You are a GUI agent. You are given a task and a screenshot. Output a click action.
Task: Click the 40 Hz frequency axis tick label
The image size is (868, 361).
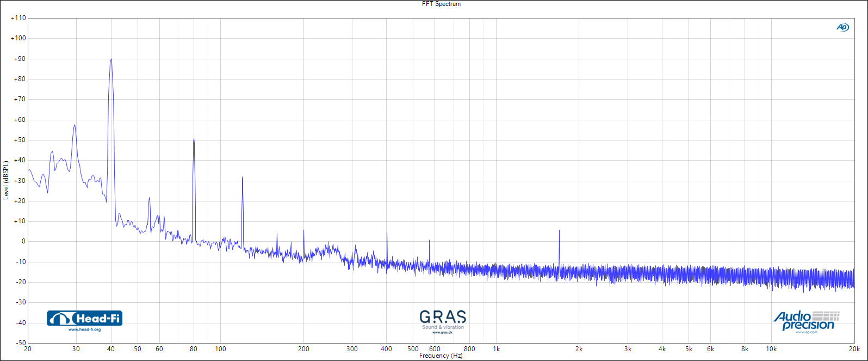110,349
